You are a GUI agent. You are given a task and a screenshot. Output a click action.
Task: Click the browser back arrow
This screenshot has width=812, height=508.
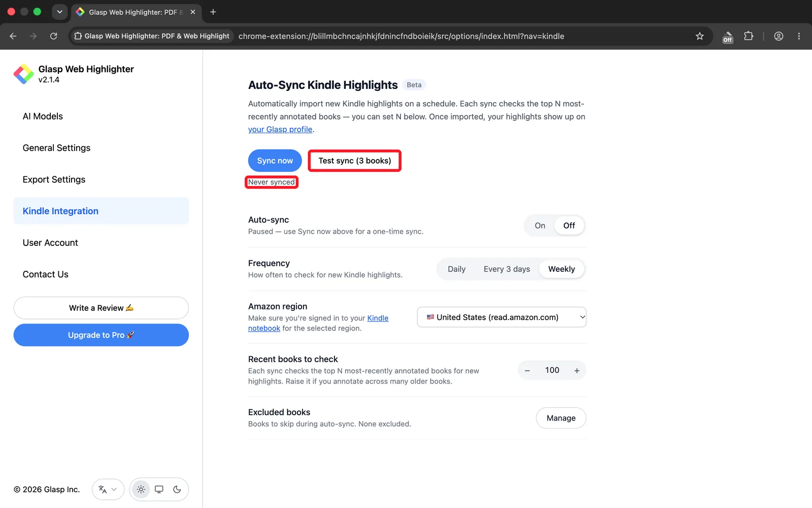(13, 36)
